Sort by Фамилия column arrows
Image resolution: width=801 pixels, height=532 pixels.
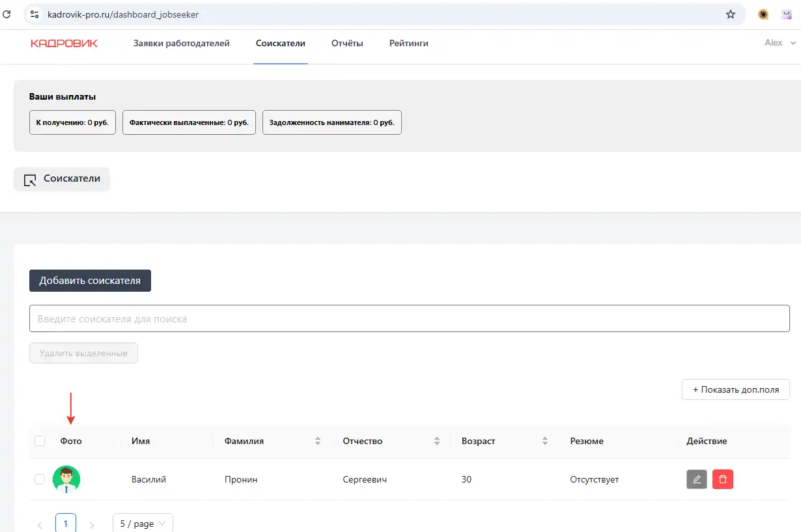coord(318,441)
